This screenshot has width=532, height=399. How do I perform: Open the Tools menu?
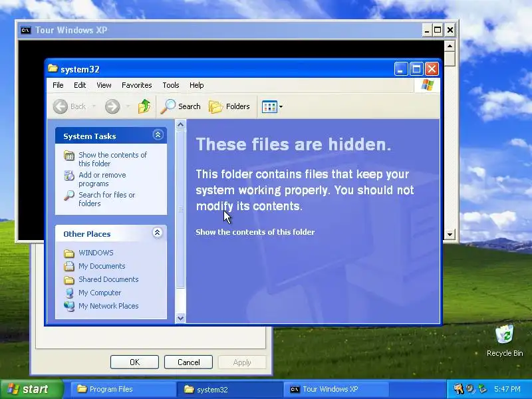pos(171,85)
